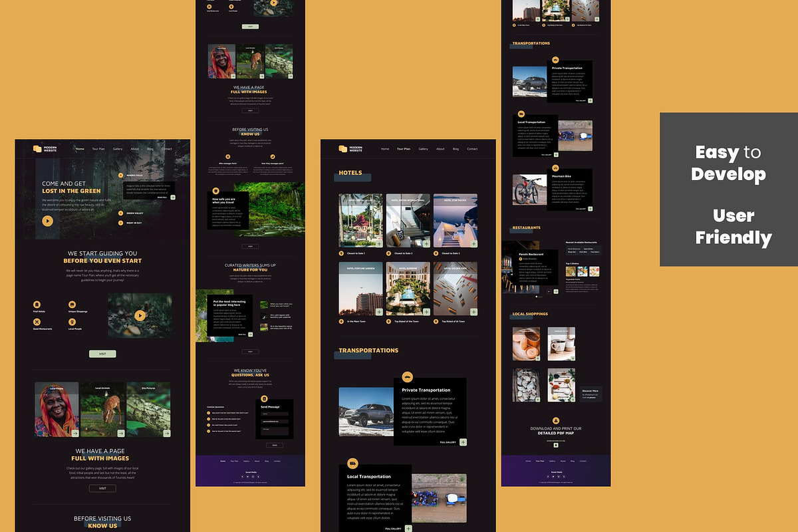
Task: Click the Local People location icon
Action: click(x=72, y=322)
